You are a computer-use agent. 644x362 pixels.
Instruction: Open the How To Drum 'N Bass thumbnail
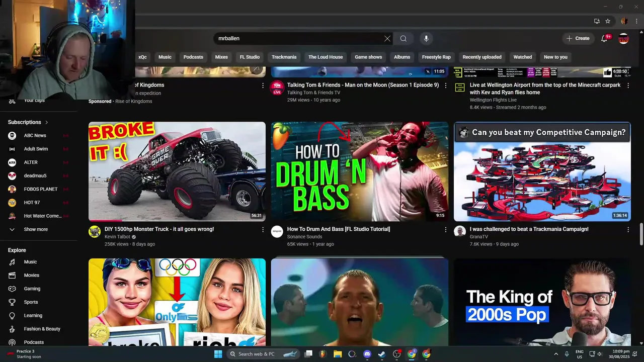(x=360, y=171)
